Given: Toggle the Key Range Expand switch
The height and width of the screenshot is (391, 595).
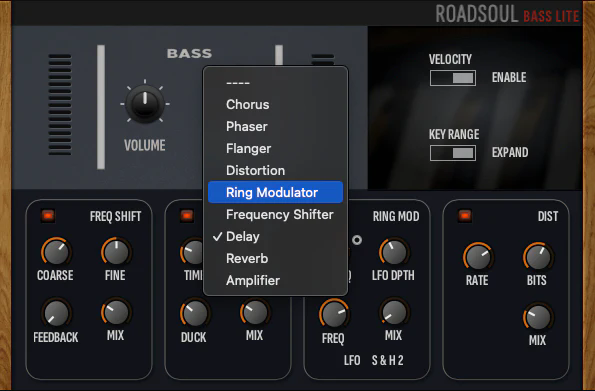Looking at the screenshot, I should click(x=453, y=153).
